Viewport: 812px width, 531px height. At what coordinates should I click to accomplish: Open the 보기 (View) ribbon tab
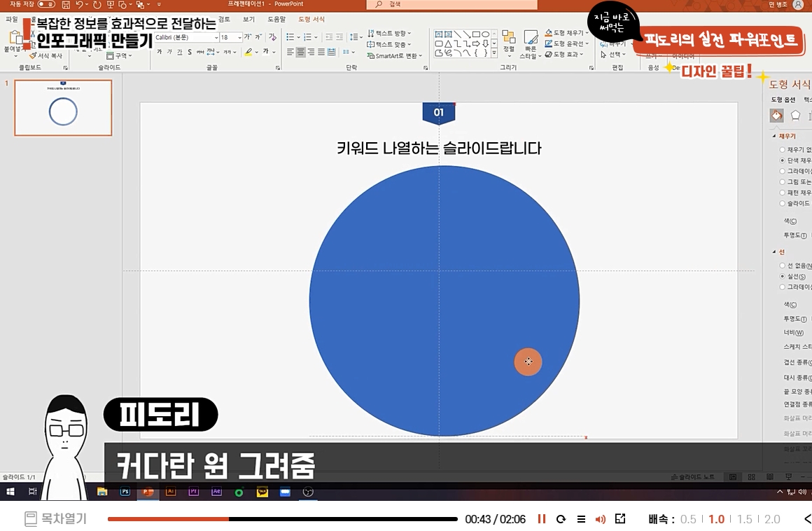[x=249, y=19]
